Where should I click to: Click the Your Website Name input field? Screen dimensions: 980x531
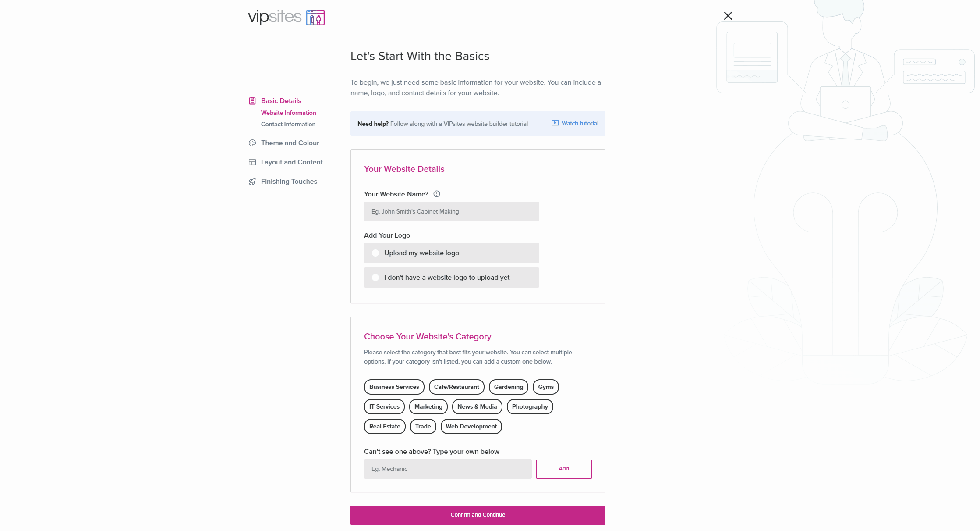coord(452,211)
